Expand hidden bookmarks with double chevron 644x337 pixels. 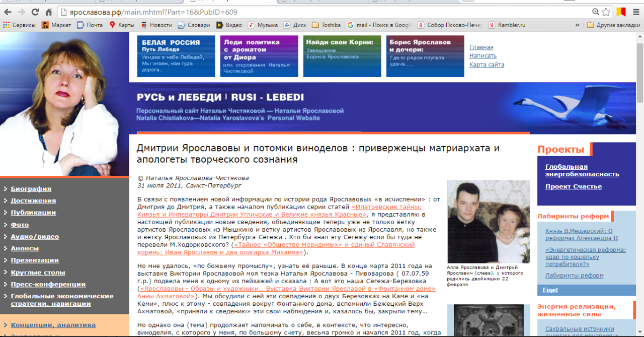pos(577,25)
